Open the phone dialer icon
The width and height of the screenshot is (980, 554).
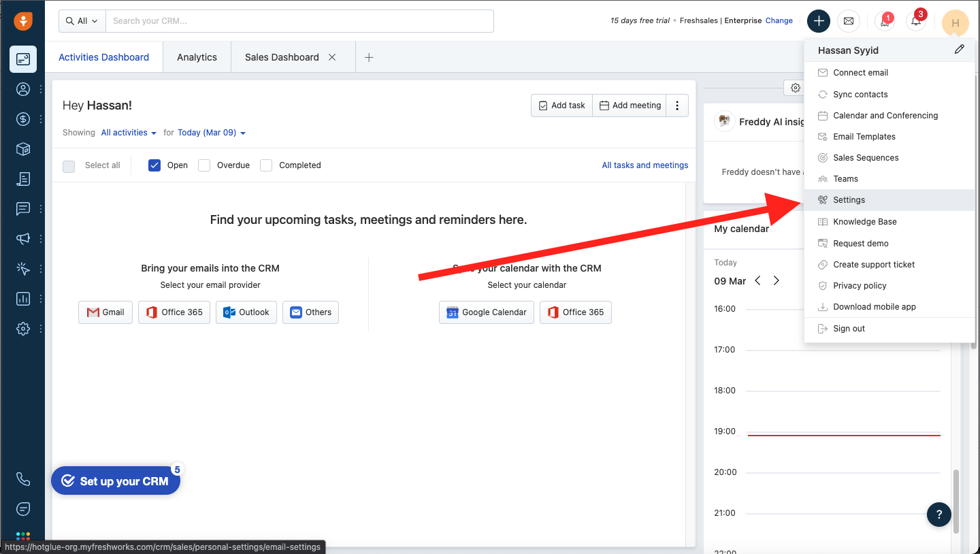pos(23,479)
